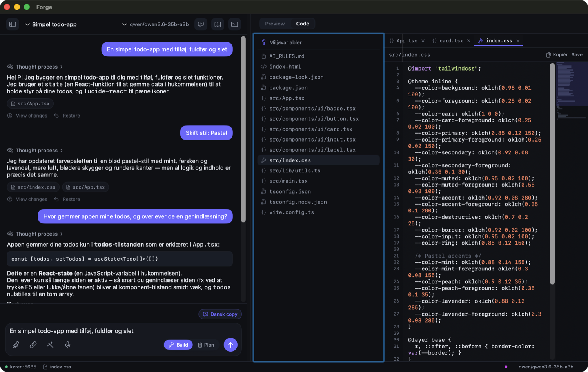This screenshot has width=588, height=372.
Task: Open the chat bubble icon in header
Action: pos(201,24)
